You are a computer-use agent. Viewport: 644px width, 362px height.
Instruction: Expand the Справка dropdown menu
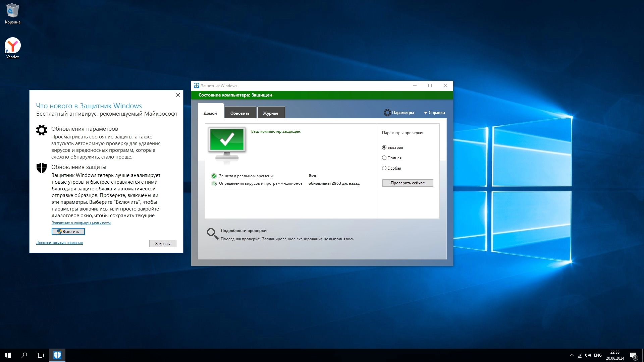pos(434,113)
